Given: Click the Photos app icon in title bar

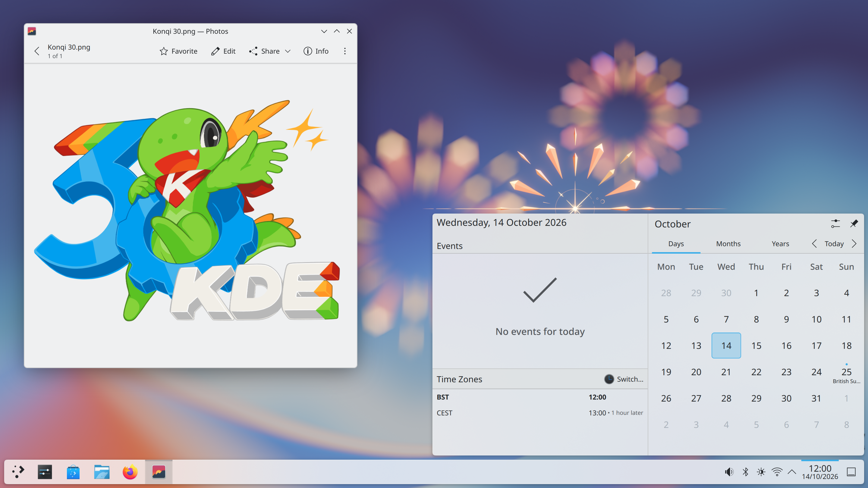Looking at the screenshot, I should [32, 31].
